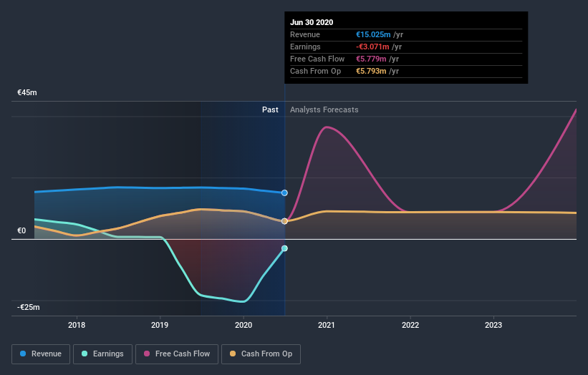
Task: Click the €5.779m free cash flow value
Action: click(371, 59)
